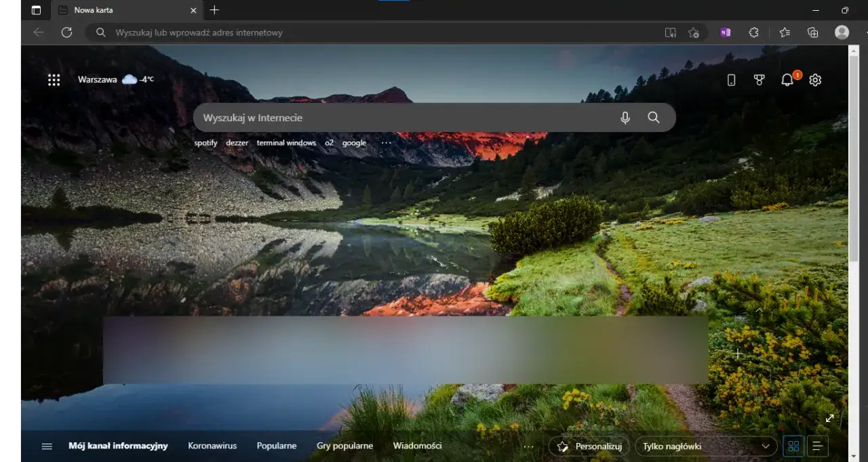Click inside the Wyszukaj w Internecie search box
The width and height of the screenshot is (868, 462).
[407, 117]
